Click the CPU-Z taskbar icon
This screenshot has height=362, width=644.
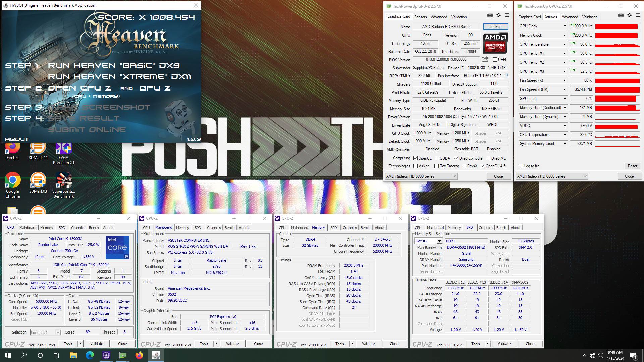(106, 355)
